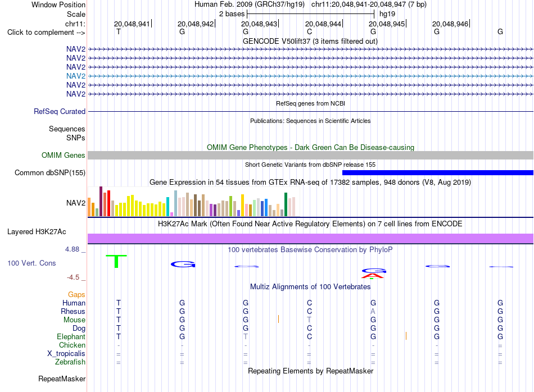
Task: Click the purple H3K27Ac signal band
Action: [310, 238]
